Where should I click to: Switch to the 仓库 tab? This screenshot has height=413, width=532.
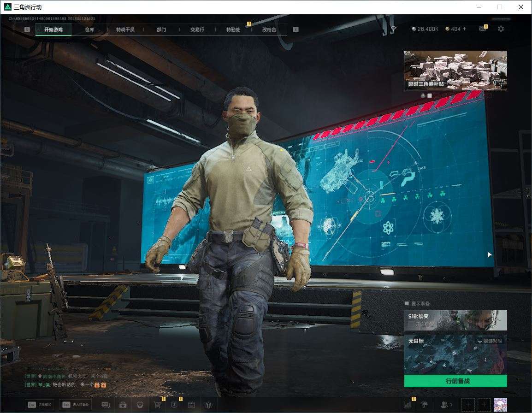click(x=89, y=29)
